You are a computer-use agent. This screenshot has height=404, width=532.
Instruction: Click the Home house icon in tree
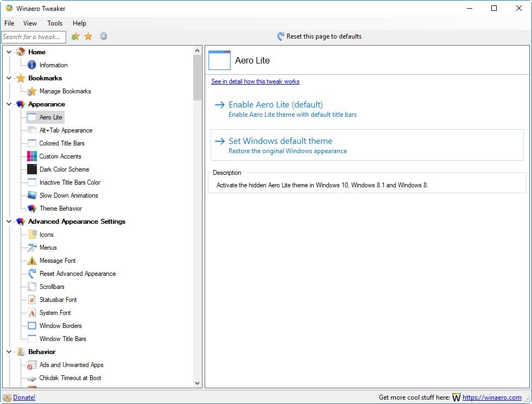21,52
